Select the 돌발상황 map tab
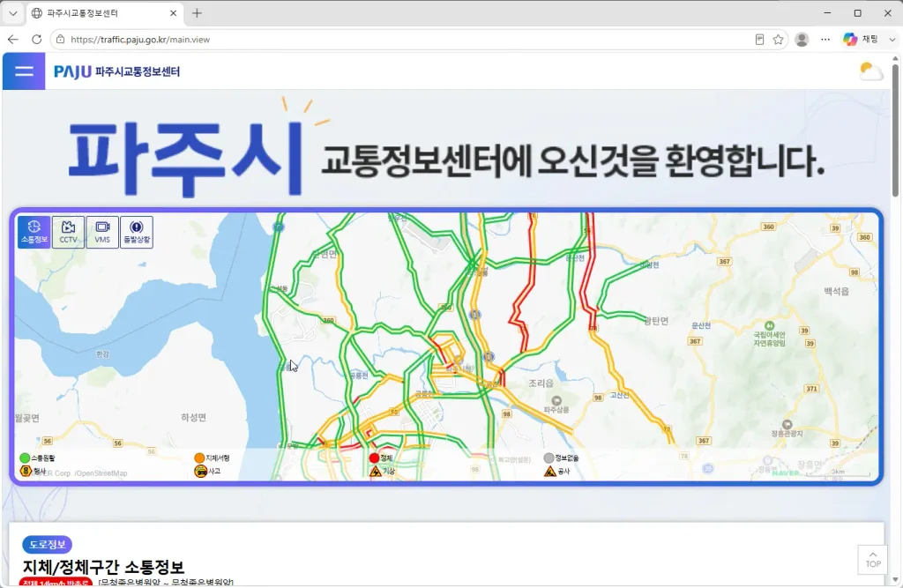Viewport: 903px width, 588px height. point(137,232)
